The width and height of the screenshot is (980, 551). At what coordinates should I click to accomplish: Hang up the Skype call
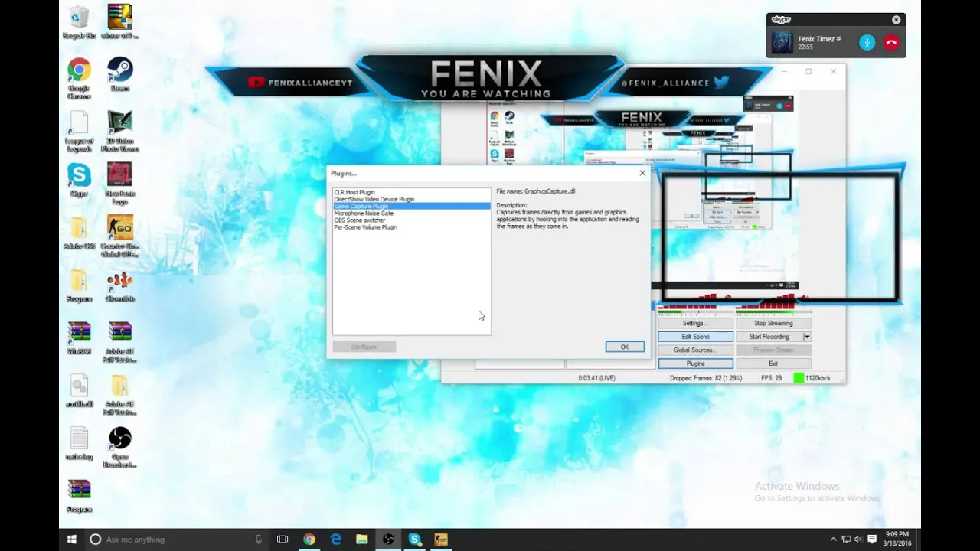pos(891,43)
